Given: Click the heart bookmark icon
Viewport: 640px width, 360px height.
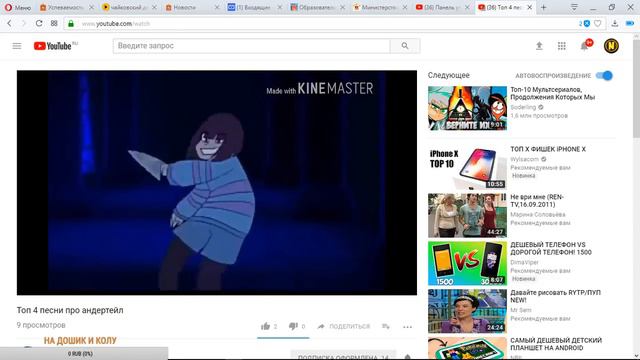Looking at the screenshot, I should click(598, 24).
